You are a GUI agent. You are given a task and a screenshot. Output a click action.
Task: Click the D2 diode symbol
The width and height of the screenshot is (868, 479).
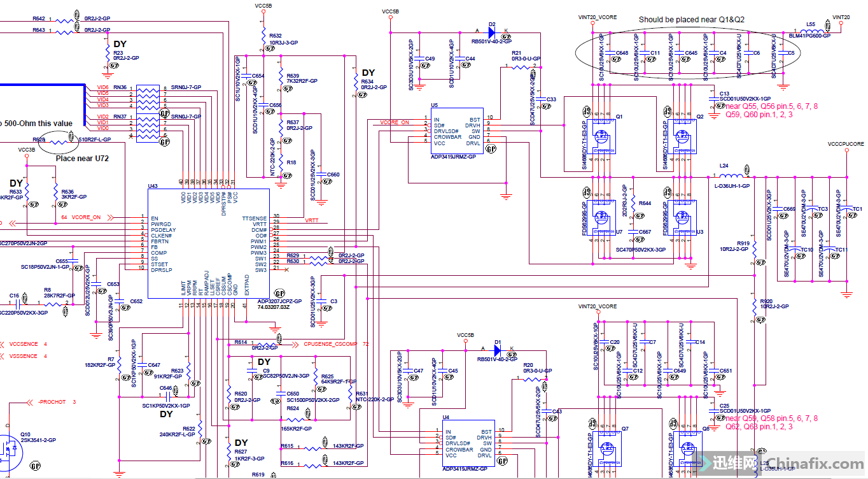click(x=492, y=31)
